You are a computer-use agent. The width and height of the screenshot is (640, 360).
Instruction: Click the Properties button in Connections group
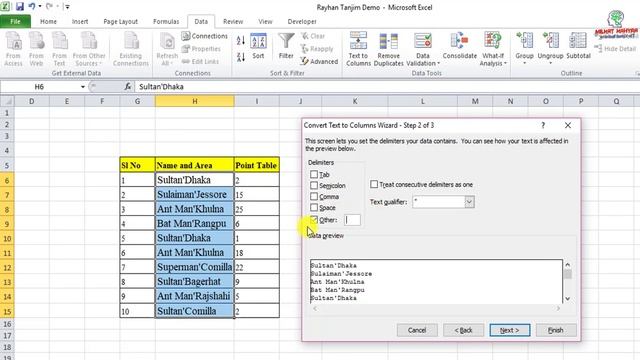(201, 49)
